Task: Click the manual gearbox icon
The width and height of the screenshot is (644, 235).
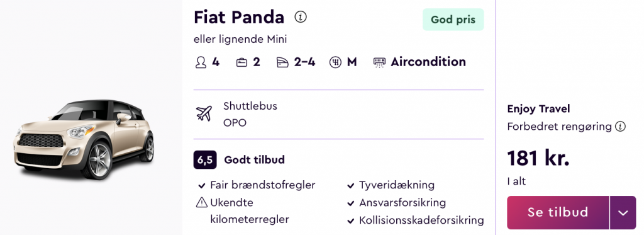Action: [335, 62]
